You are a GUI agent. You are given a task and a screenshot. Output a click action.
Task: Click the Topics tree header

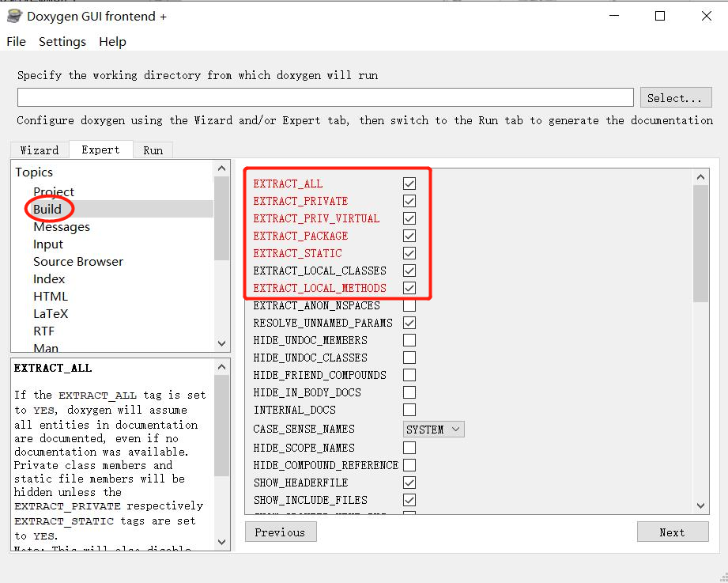tap(34, 172)
